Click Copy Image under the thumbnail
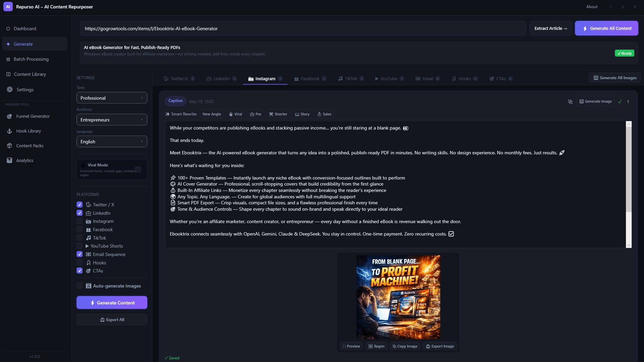The width and height of the screenshot is (644, 362). pyautogui.click(x=405, y=346)
